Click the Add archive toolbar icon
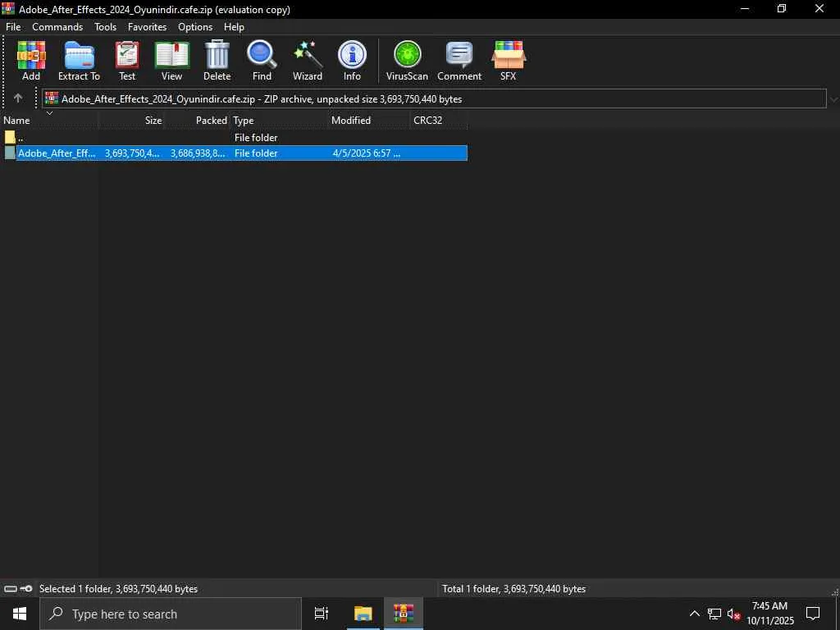Screen dimensions: 840x630 point(31,55)
